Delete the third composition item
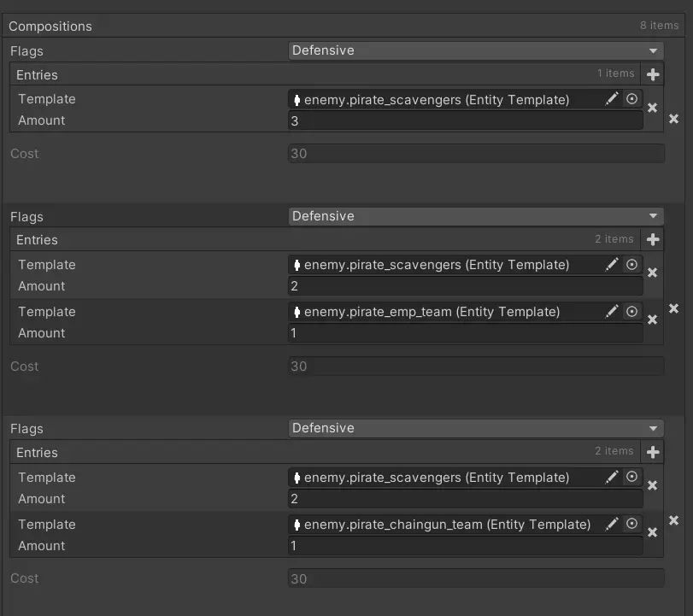Viewport: 693px width, 616px height. (673, 520)
